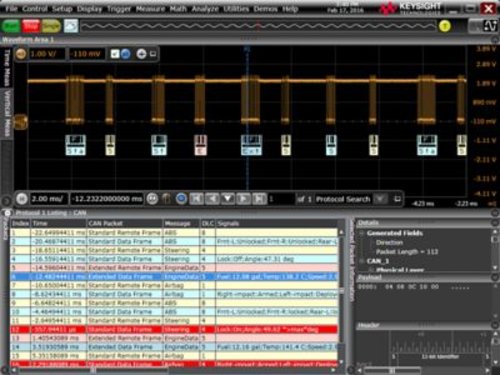Open the Vertical Meas side tab
This screenshot has width=500, height=375.
click(6, 113)
